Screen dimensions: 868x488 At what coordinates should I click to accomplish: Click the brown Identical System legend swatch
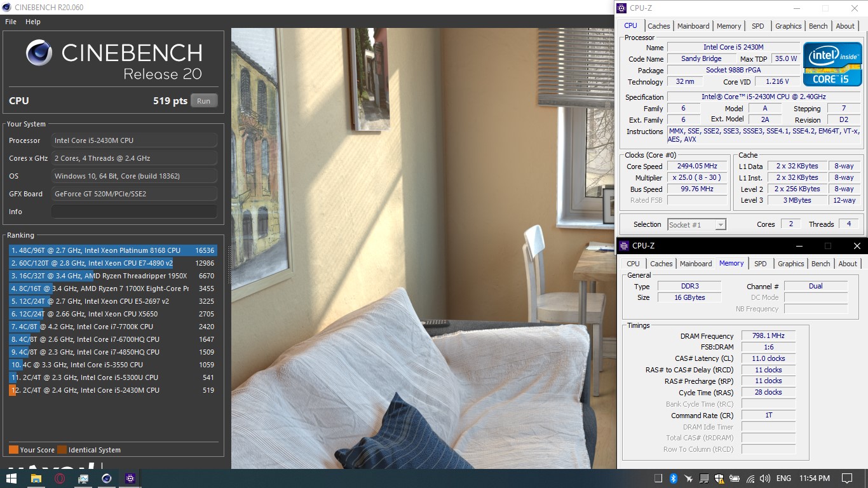coord(62,450)
